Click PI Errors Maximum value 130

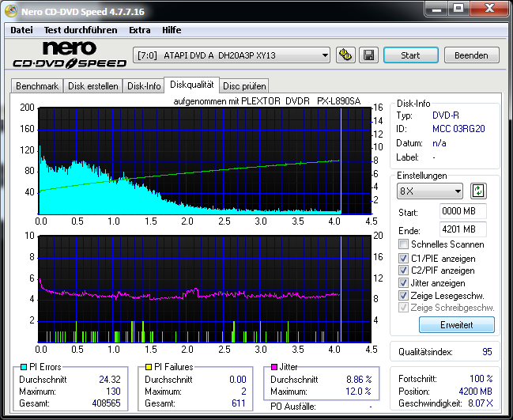coord(113,392)
